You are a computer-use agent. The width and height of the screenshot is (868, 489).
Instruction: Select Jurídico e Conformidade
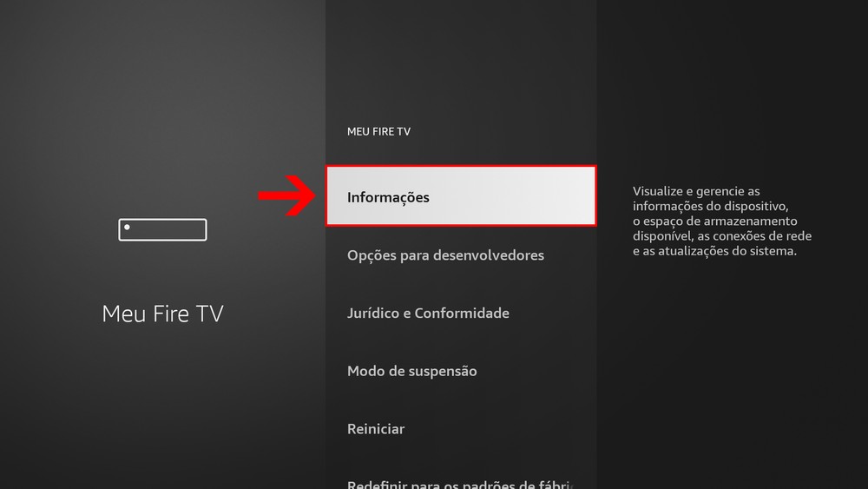(461, 313)
